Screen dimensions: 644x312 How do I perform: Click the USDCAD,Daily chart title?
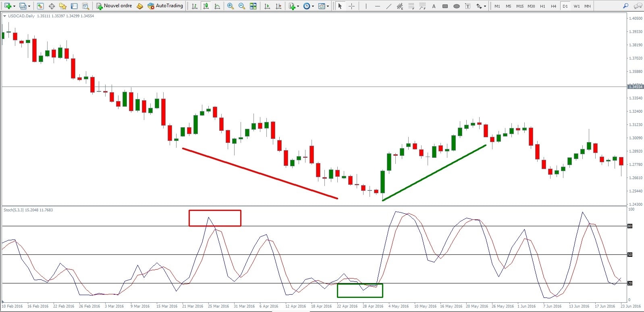tap(21, 16)
